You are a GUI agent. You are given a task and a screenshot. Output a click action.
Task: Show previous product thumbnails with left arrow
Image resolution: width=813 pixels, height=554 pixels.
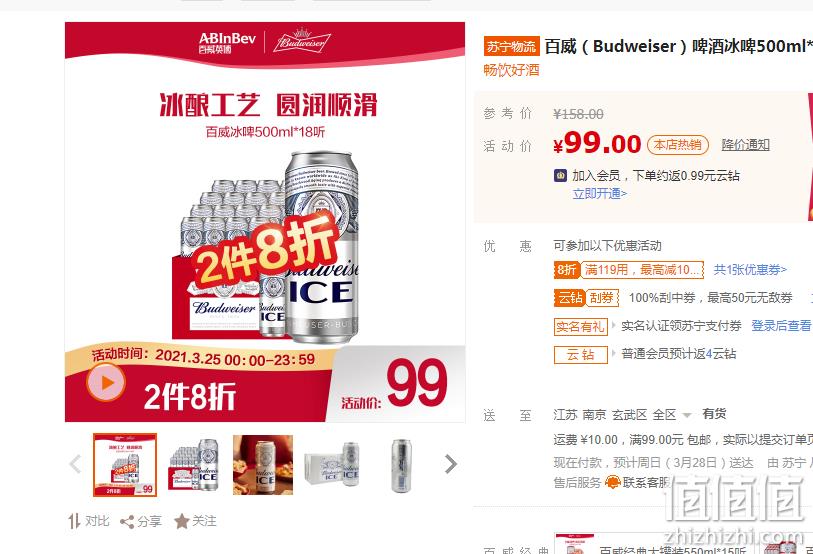76,464
